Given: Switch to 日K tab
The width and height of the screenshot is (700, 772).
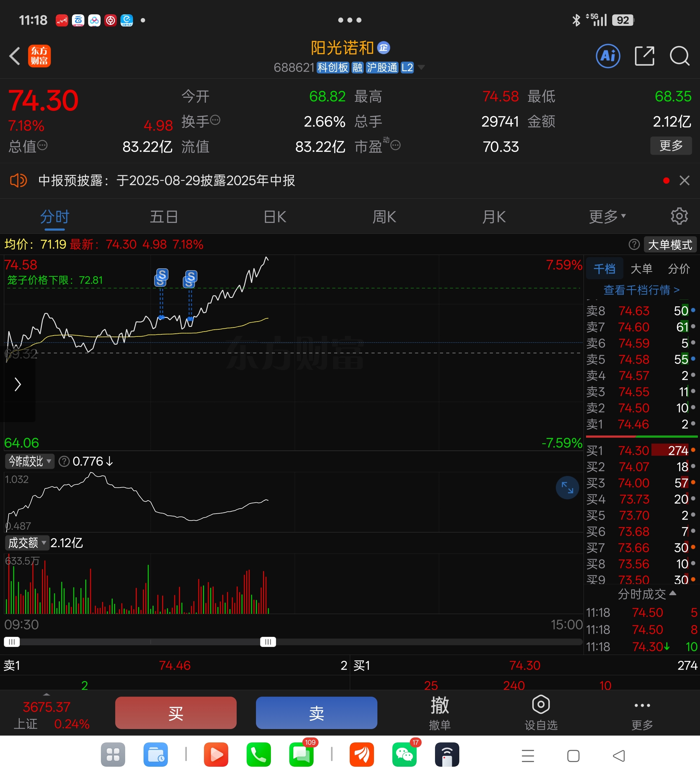Looking at the screenshot, I should point(275,217).
